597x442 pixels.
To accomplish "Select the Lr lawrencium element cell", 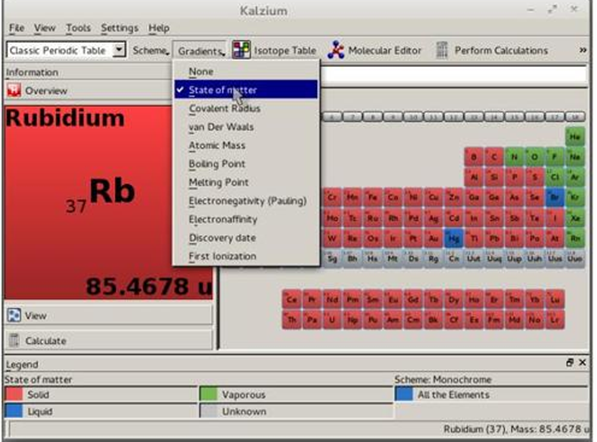I will click(x=555, y=320).
